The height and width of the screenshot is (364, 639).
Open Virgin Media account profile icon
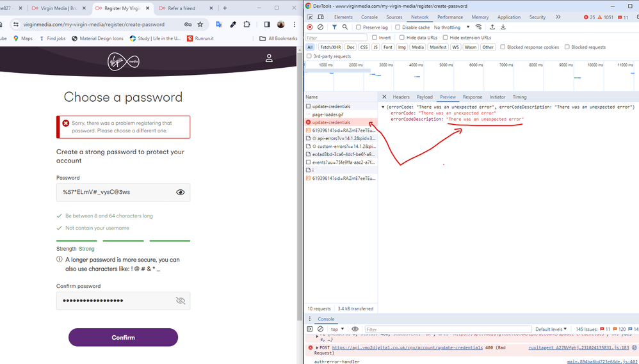coord(269,58)
